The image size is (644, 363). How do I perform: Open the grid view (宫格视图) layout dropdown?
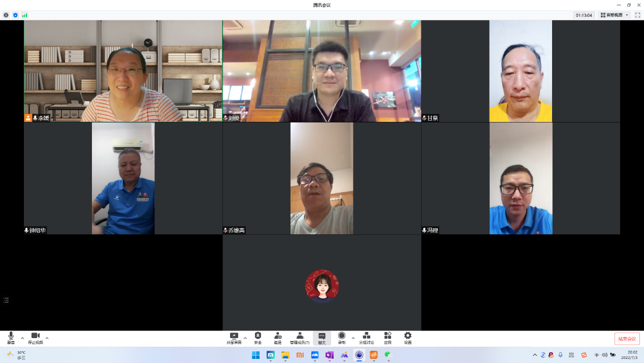pos(614,15)
